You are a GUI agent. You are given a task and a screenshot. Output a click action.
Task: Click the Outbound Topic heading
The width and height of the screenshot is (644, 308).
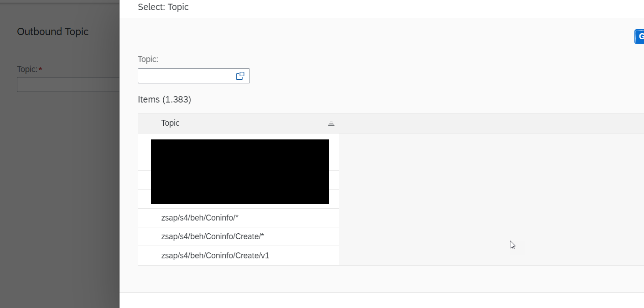pos(53,31)
